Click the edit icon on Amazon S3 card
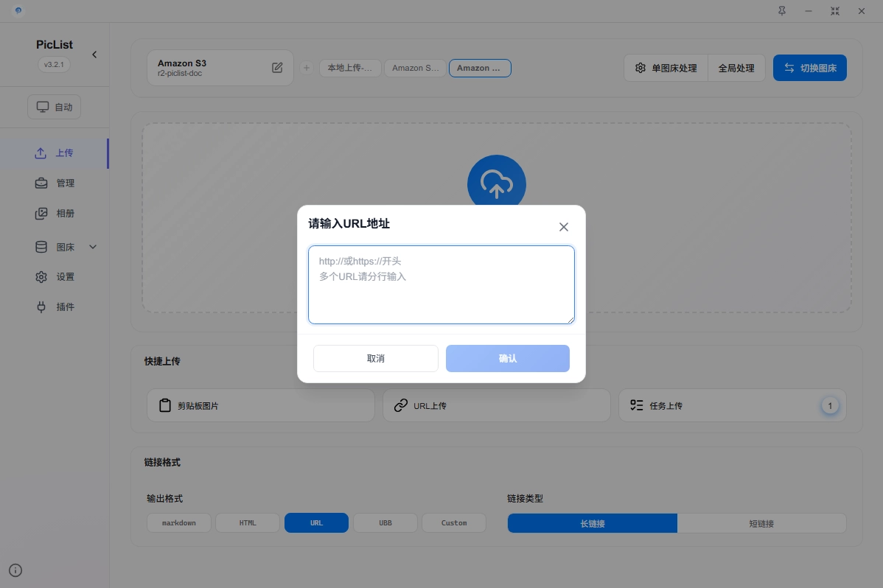This screenshot has height=588, width=883. point(277,68)
